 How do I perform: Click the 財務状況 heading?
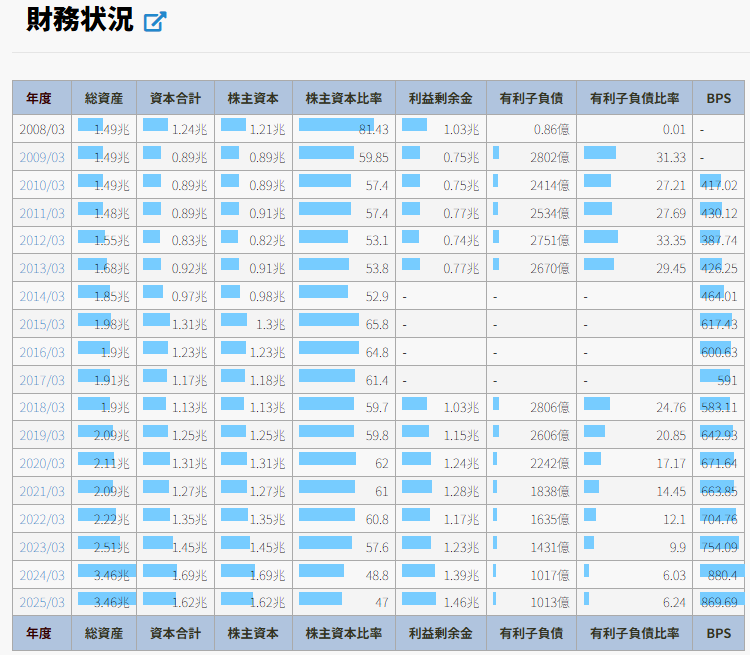point(80,20)
